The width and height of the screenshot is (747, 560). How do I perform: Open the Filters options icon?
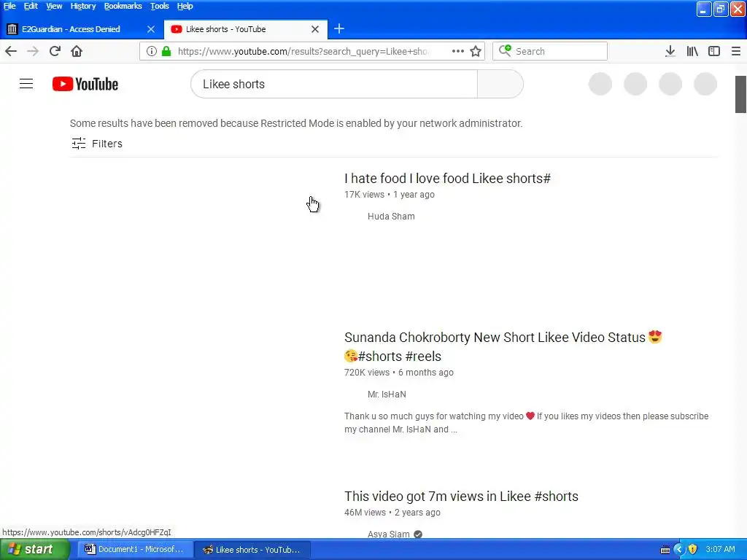click(79, 144)
